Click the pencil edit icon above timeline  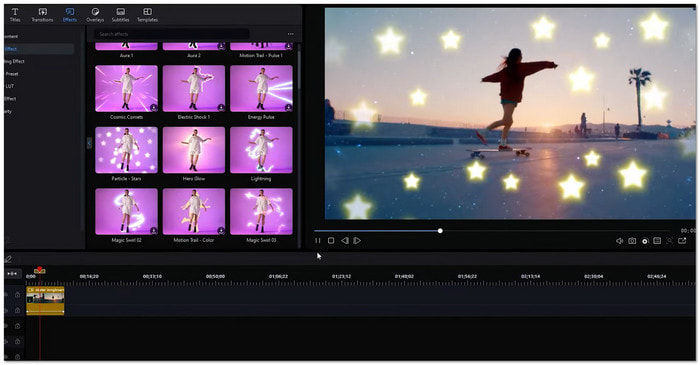(8, 258)
